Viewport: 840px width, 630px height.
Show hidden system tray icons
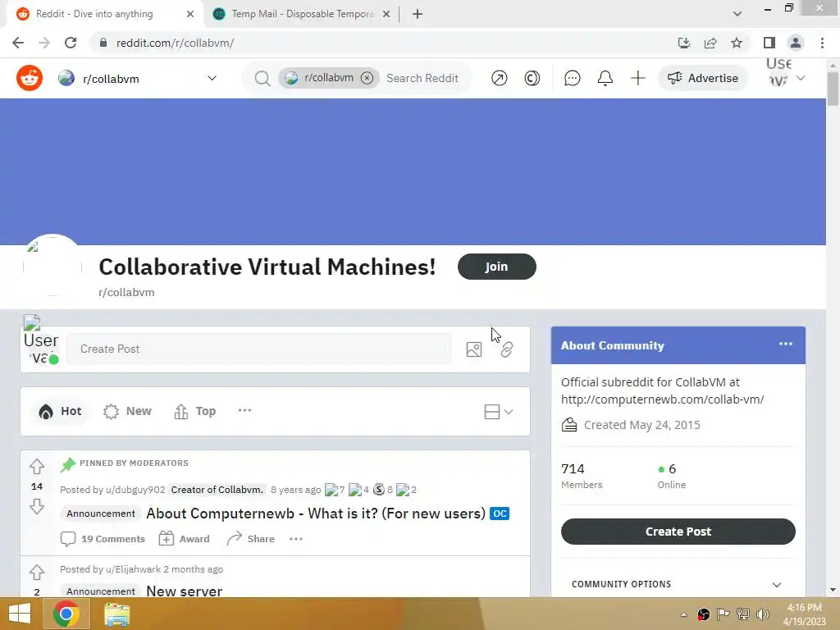click(683, 614)
